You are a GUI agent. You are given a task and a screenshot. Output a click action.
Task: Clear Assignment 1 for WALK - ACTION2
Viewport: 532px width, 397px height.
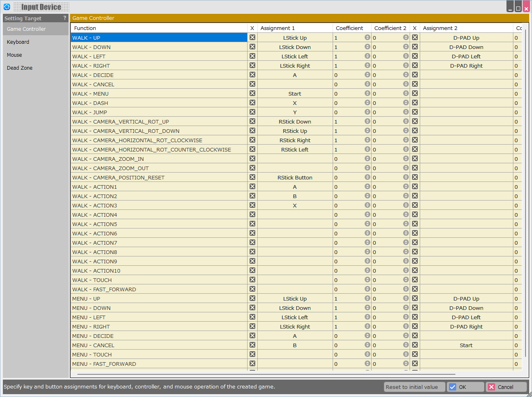[252, 196]
